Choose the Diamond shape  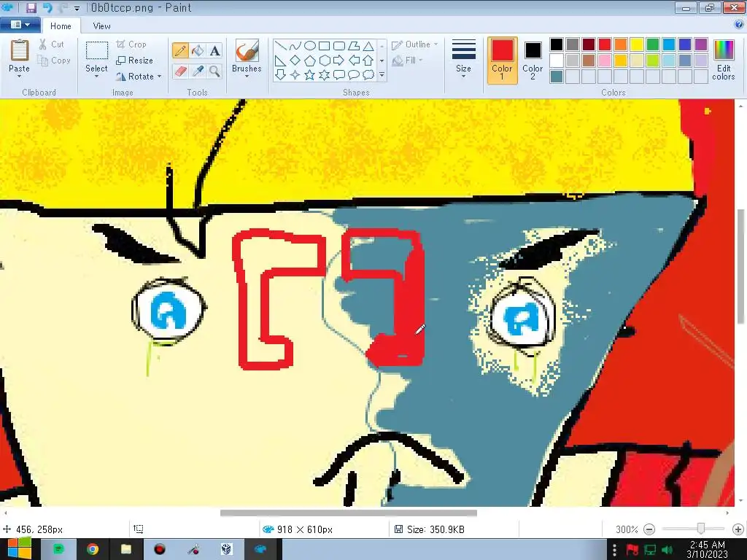[295, 61]
